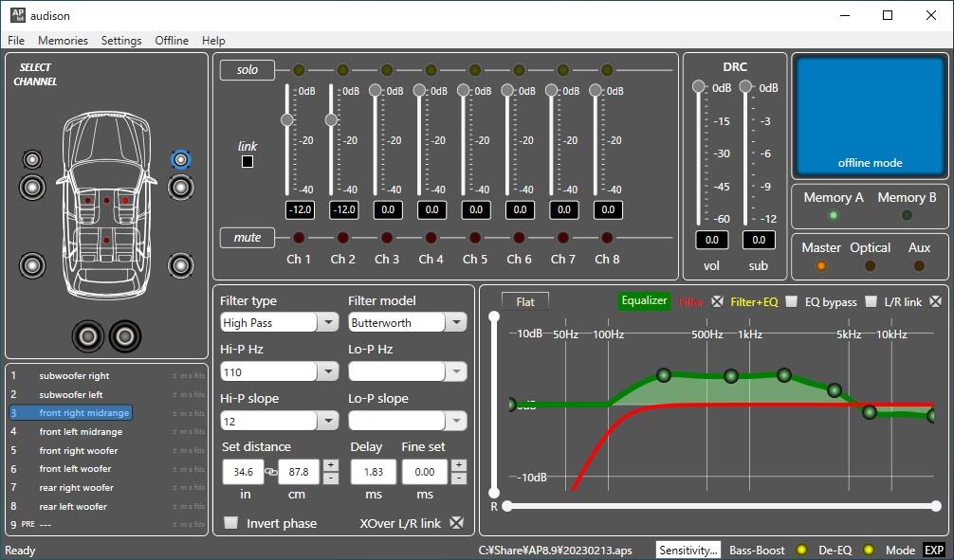
Task: Select channel 6 front left woofer row
Action: coord(107,469)
